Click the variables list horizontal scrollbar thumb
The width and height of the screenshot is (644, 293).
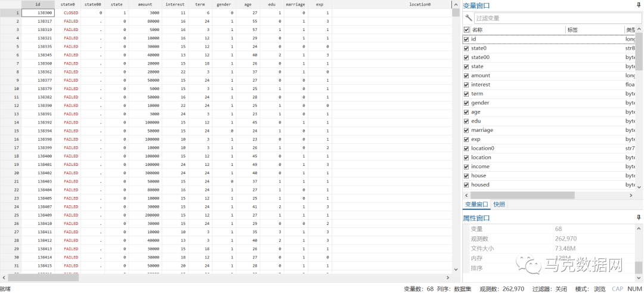(x=522, y=195)
